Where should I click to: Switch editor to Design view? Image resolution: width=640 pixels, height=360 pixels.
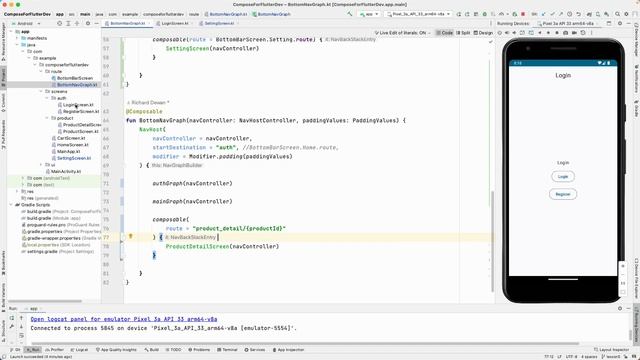coord(483,33)
